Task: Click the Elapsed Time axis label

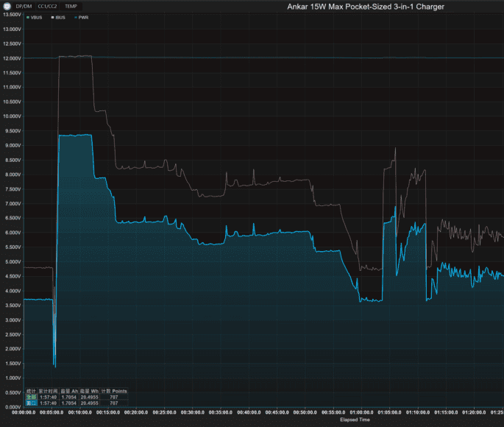Action: coord(356,420)
